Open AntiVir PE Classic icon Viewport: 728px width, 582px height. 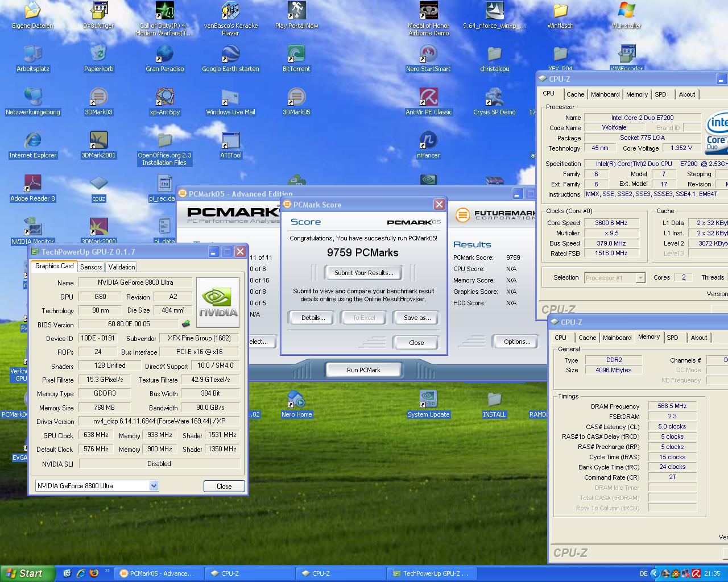(x=429, y=102)
